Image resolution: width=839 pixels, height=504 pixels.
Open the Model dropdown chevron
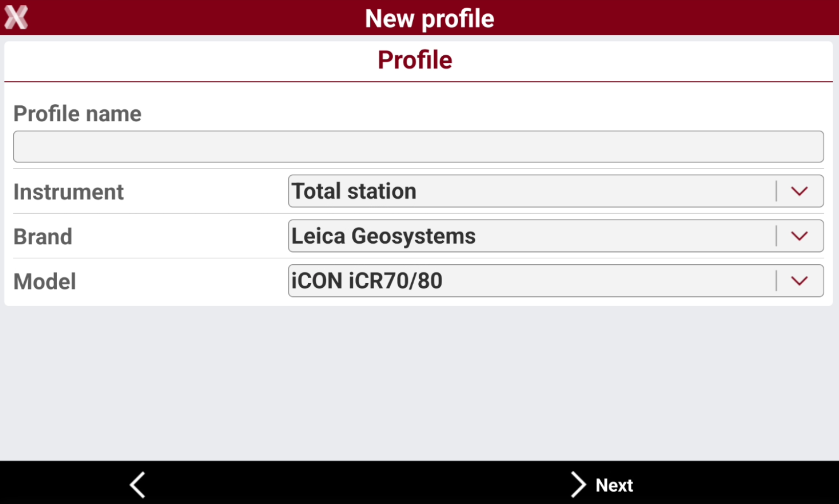(799, 281)
